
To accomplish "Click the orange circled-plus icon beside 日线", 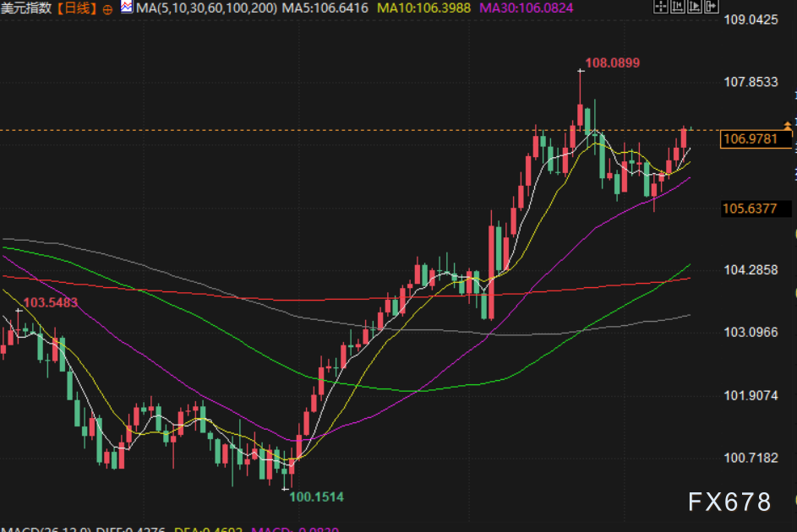I will pyautogui.click(x=107, y=9).
